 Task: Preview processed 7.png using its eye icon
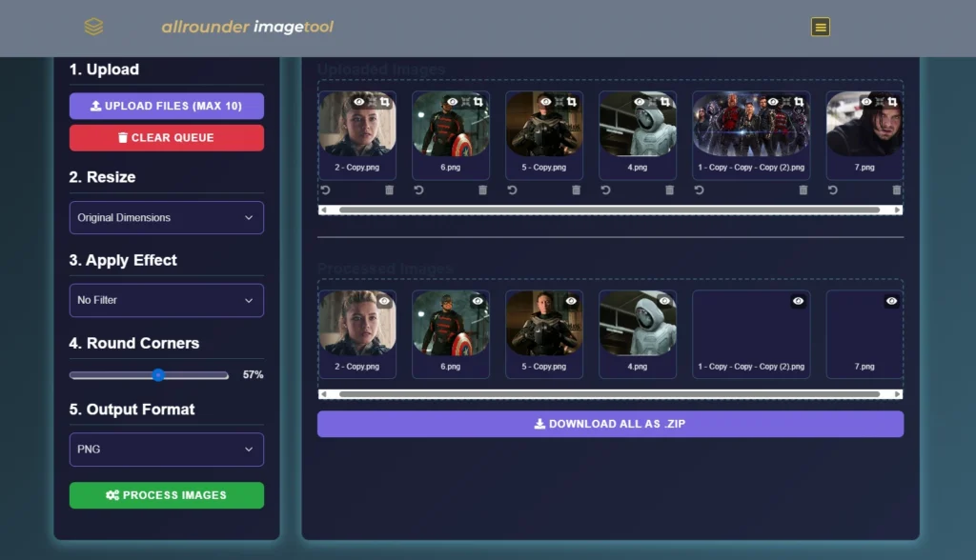click(891, 301)
